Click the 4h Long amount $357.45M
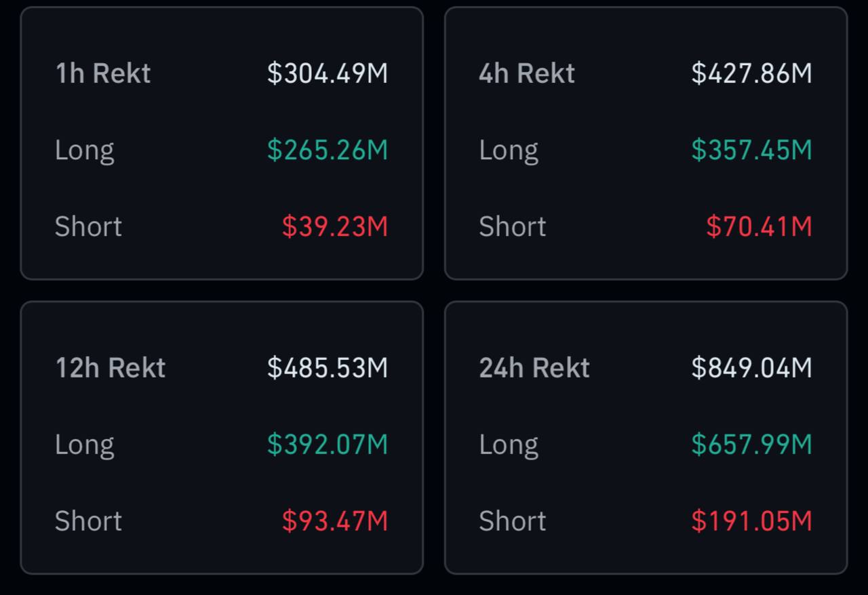868x595 pixels. pos(751,150)
